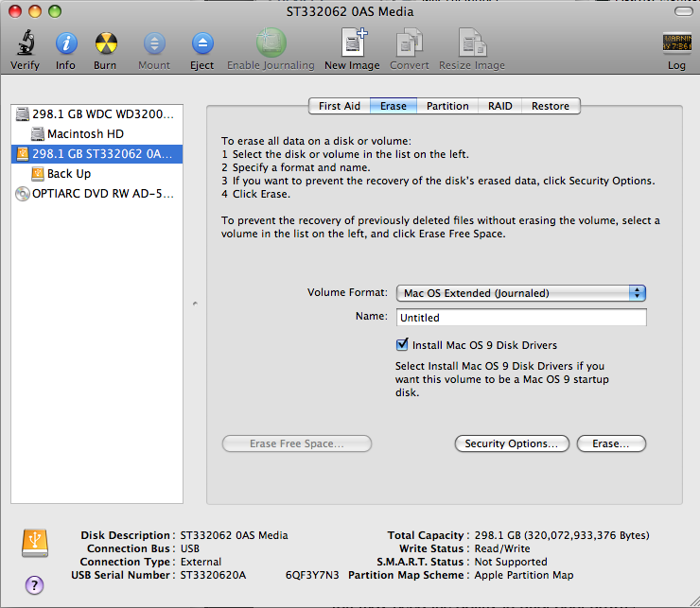Click the Mount toolbar icon
This screenshot has width=700, height=608.
click(x=154, y=43)
